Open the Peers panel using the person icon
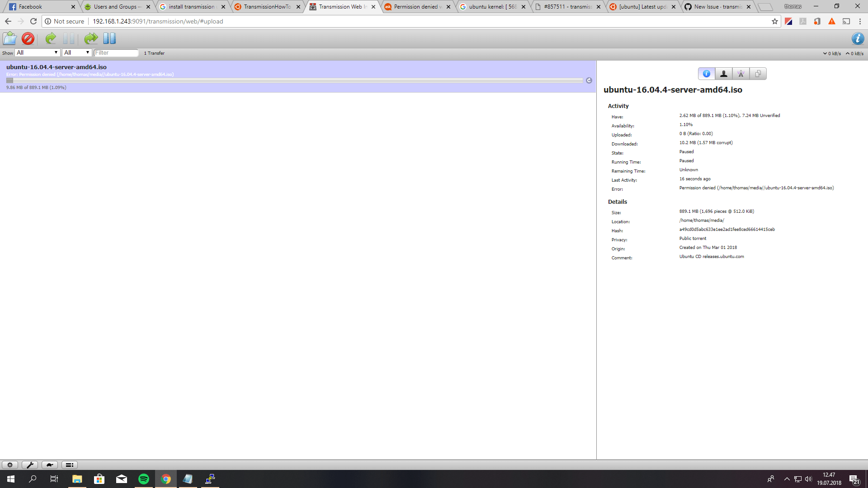Image resolution: width=868 pixels, height=488 pixels. [x=723, y=73]
